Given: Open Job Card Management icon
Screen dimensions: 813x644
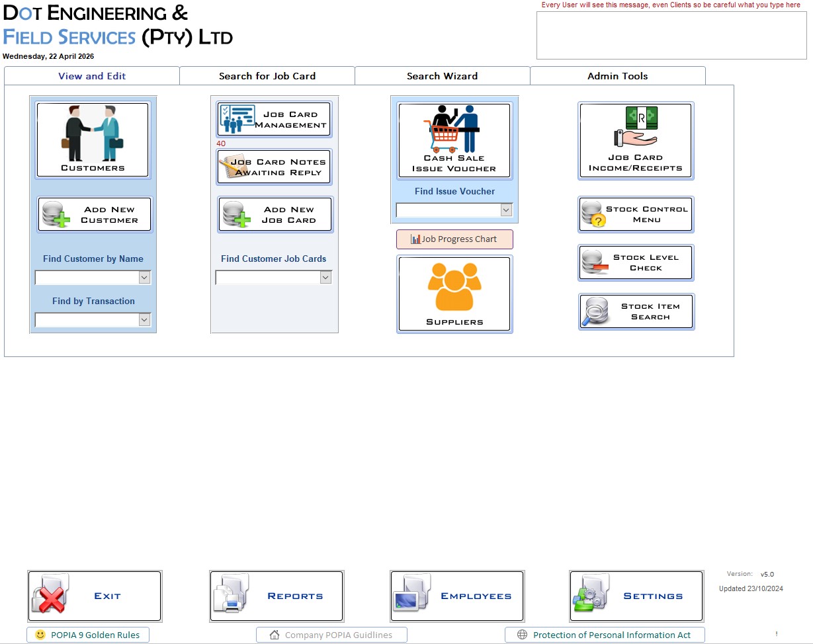Looking at the screenshot, I should point(236,120).
